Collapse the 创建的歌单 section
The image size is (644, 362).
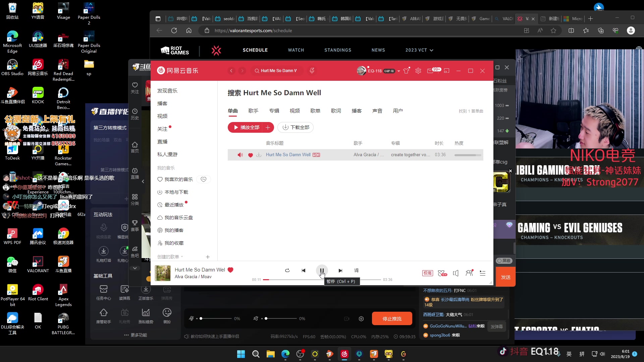(170, 257)
